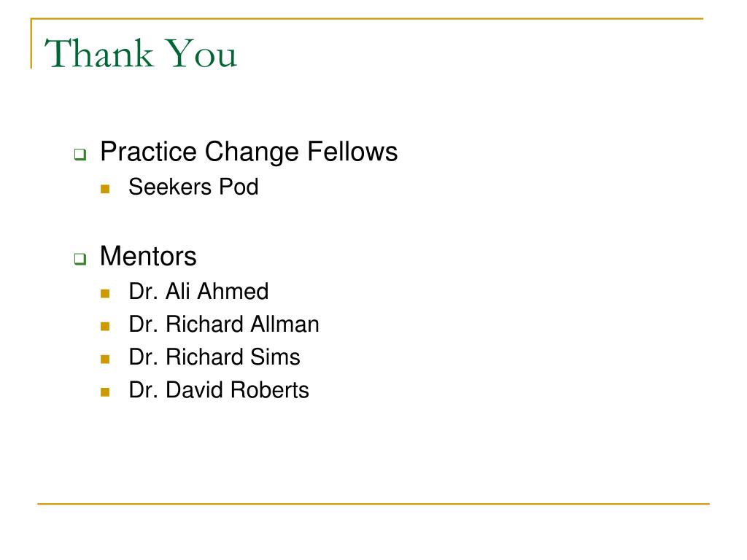The height and width of the screenshot is (560, 747).
Task: Click gold bullet beside Dr. David Roberts
Action: (x=105, y=392)
